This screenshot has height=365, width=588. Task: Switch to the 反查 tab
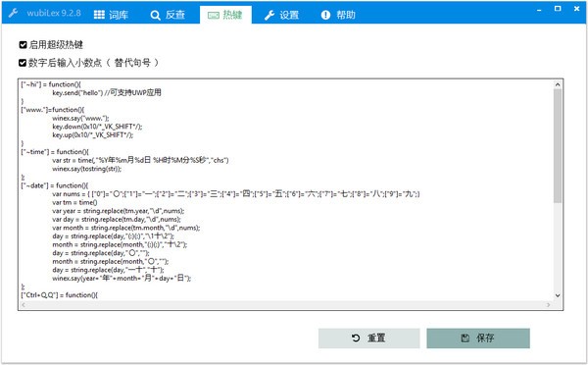point(168,15)
